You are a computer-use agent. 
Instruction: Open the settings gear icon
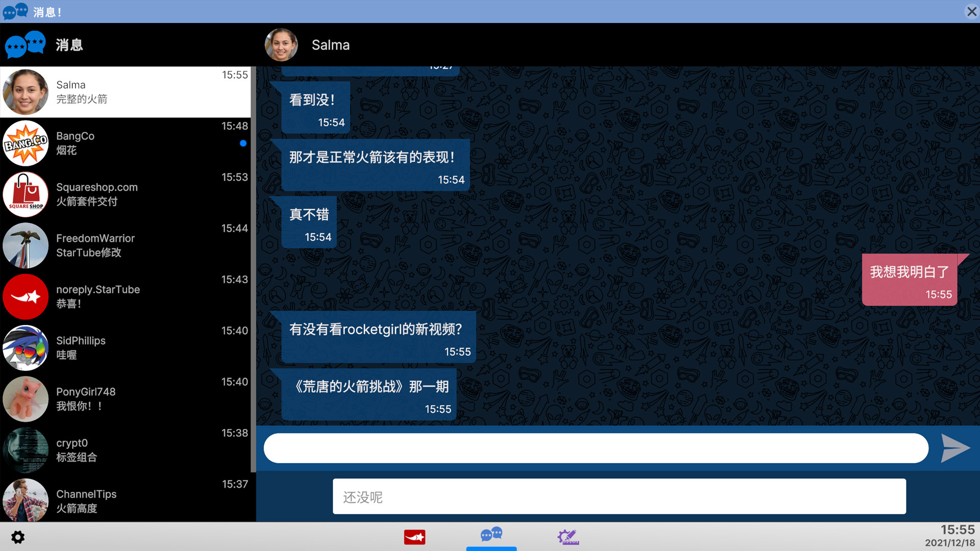[x=18, y=537]
